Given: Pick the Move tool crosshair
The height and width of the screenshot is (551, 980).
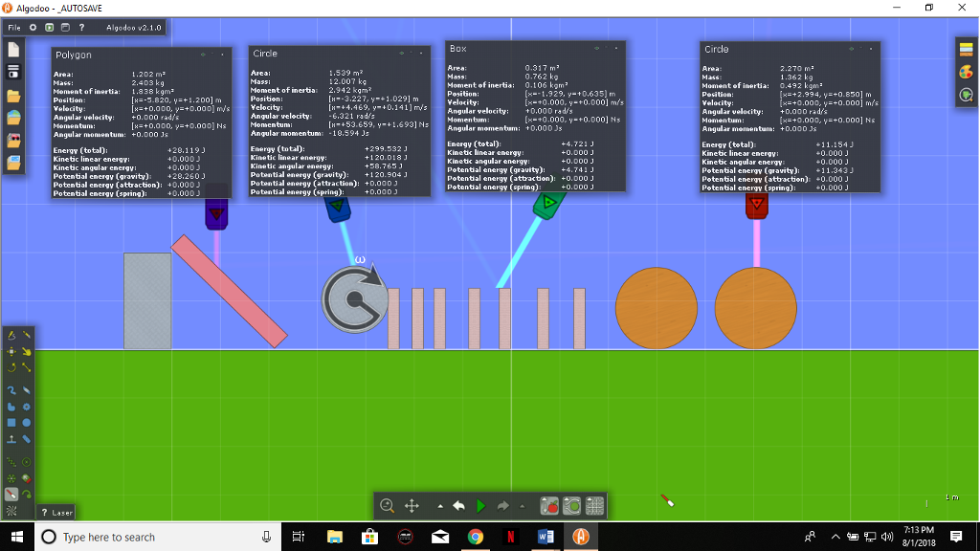Looking at the screenshot, I should (x=11, y=352).
